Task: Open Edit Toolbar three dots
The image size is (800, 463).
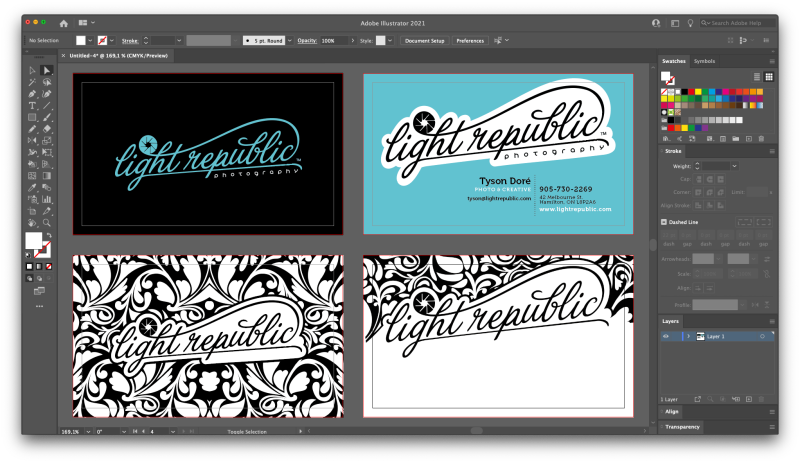Action: 39,306
